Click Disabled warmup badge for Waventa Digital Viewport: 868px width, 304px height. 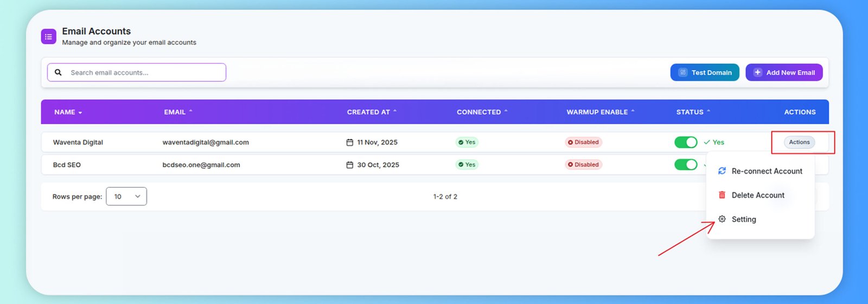tap(583, 142)
